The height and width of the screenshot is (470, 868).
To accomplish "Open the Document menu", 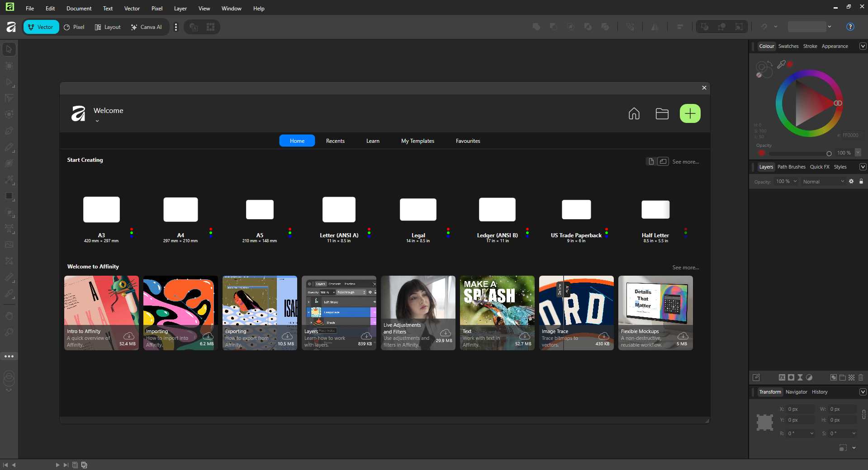I will 79,9.
